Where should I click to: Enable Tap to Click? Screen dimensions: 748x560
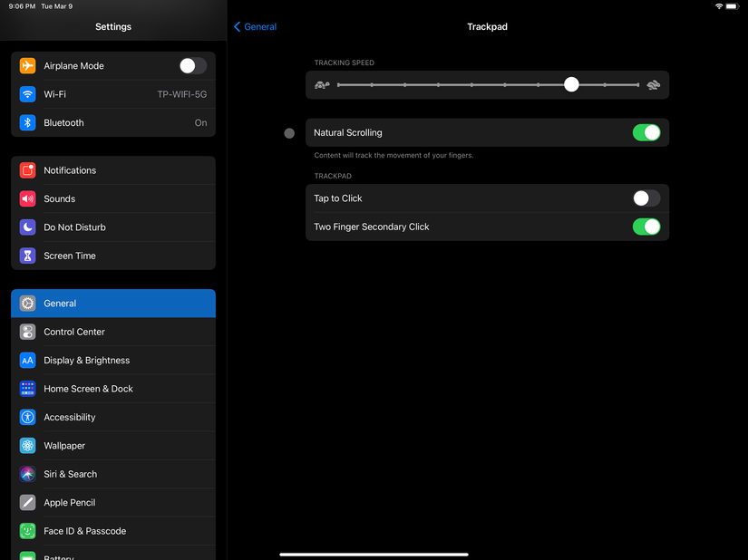[646, 198]
